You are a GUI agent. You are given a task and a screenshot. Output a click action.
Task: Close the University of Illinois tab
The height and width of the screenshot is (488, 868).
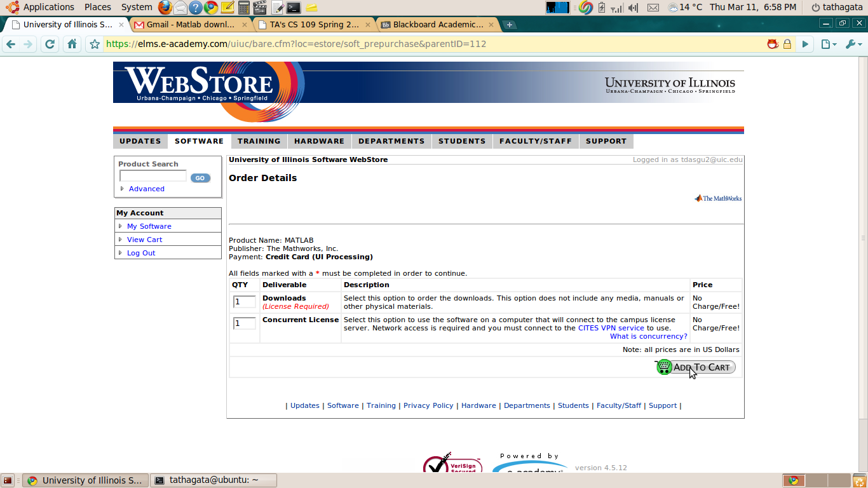(x=121, y=25)
